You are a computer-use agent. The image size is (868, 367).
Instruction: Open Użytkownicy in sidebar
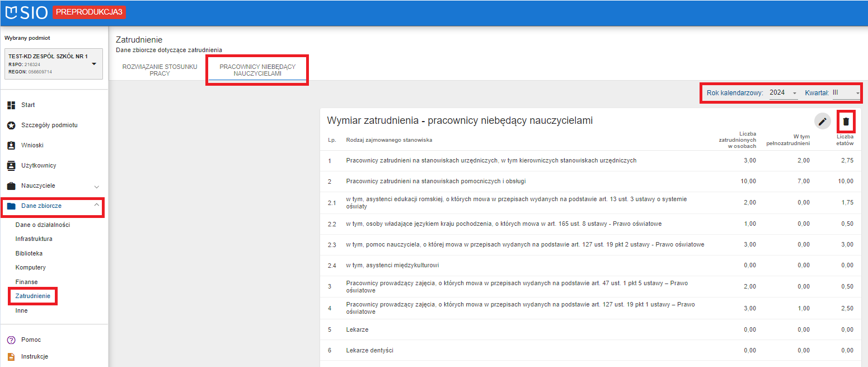coord(39,165)
